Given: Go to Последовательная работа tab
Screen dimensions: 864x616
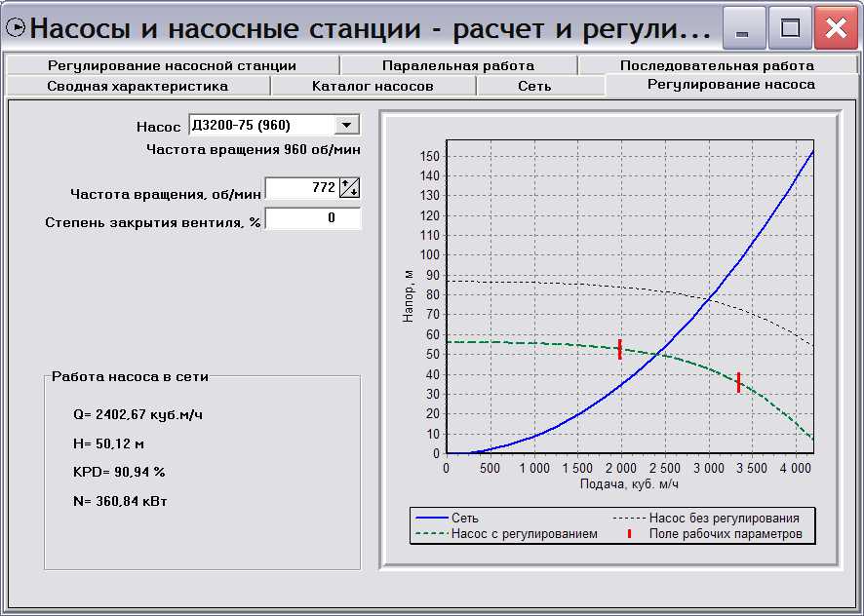Looking at the screenshot, I should 717,65.
